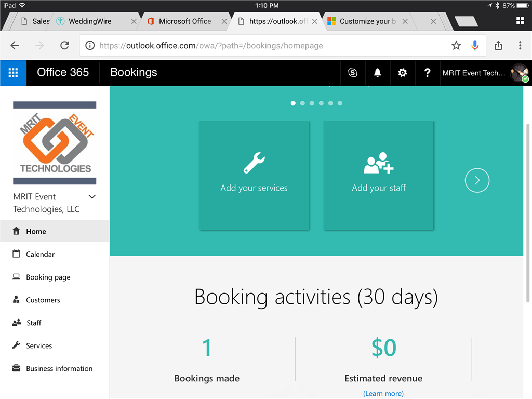
Task: Click the Booking activities (30 days) heading
Action: (x=316, y=297)
